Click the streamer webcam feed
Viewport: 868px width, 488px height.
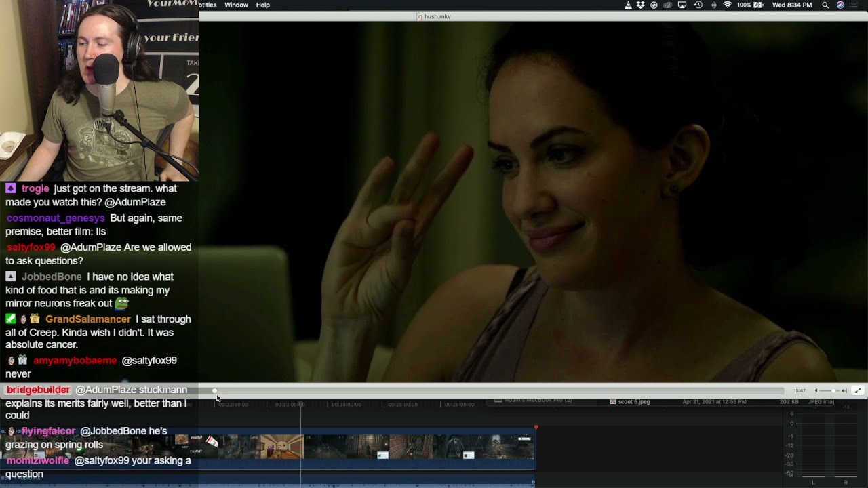99,90
